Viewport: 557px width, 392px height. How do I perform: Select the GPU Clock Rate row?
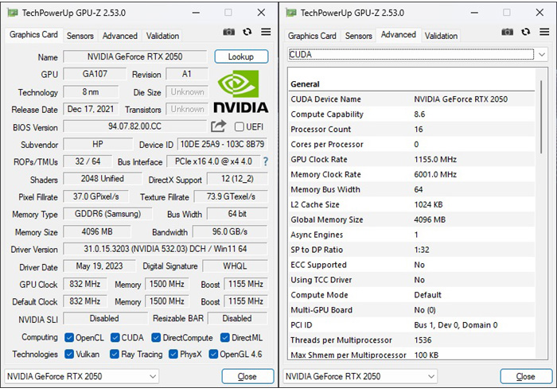[x=412, y=160]
